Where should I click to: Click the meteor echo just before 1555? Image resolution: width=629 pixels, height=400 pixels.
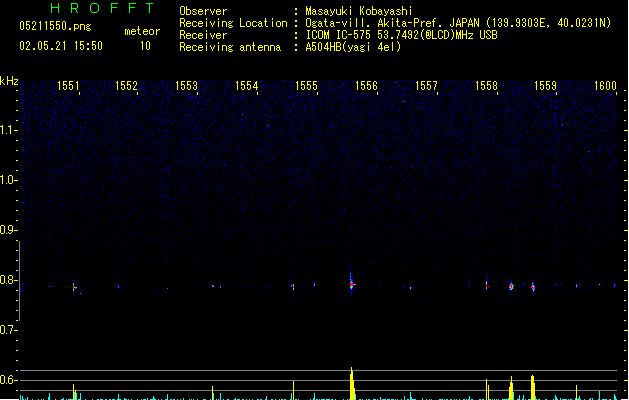click(x=293, y=286)
